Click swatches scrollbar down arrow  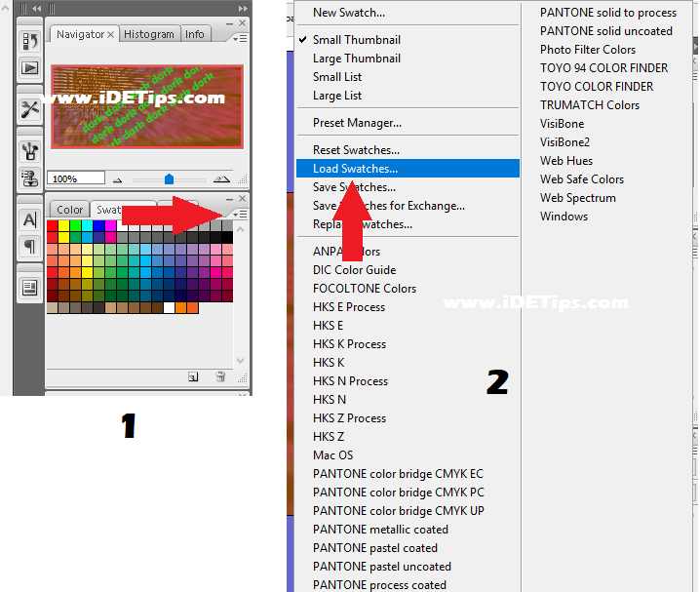point(240,360)
